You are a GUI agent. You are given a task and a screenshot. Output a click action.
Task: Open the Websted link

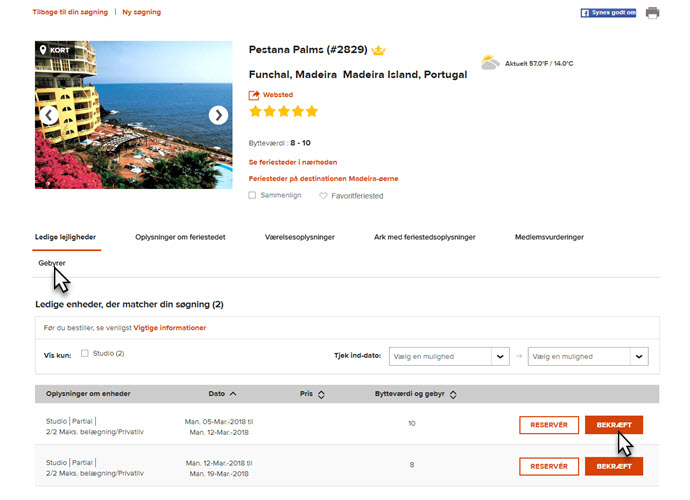[x=278, y=95]
